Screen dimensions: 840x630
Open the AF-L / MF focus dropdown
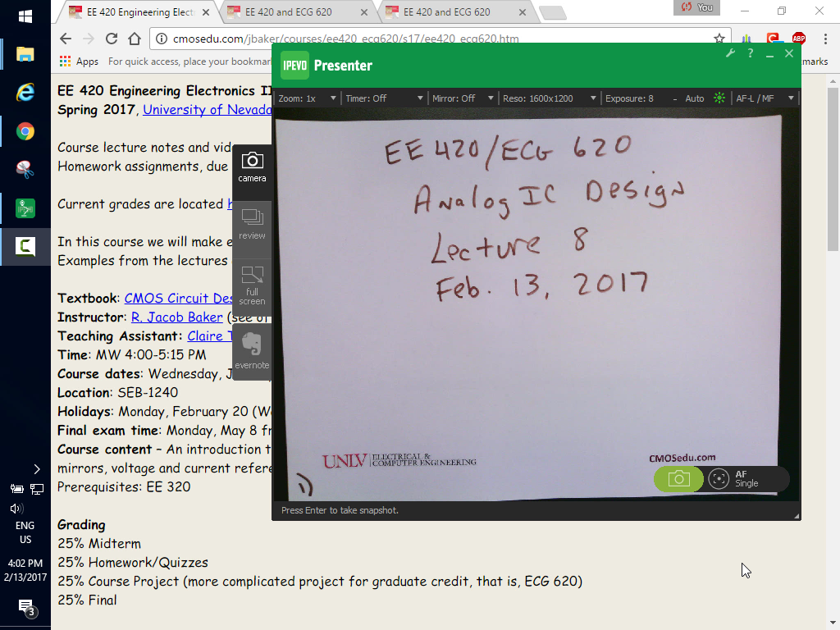(x=765, y=98)
